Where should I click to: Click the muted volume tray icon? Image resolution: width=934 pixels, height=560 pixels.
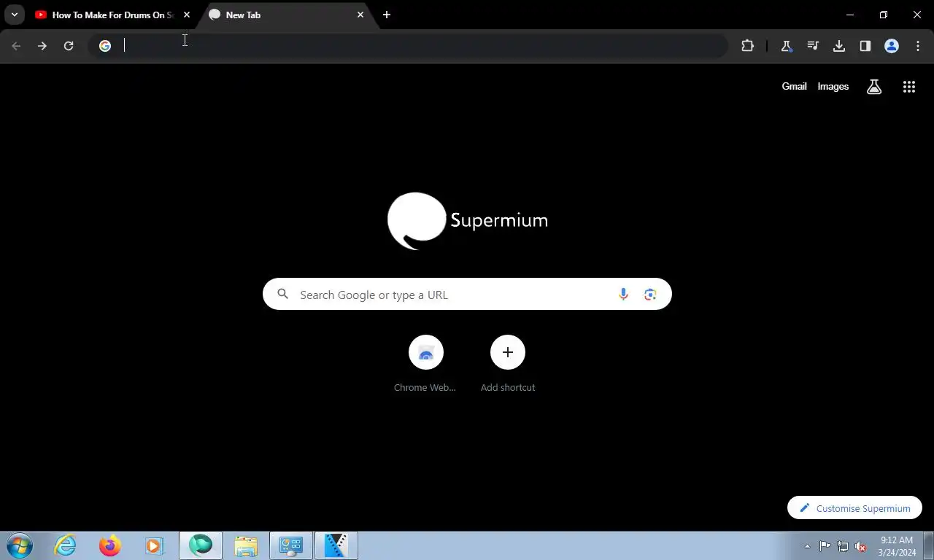click(x=861, y=546)
